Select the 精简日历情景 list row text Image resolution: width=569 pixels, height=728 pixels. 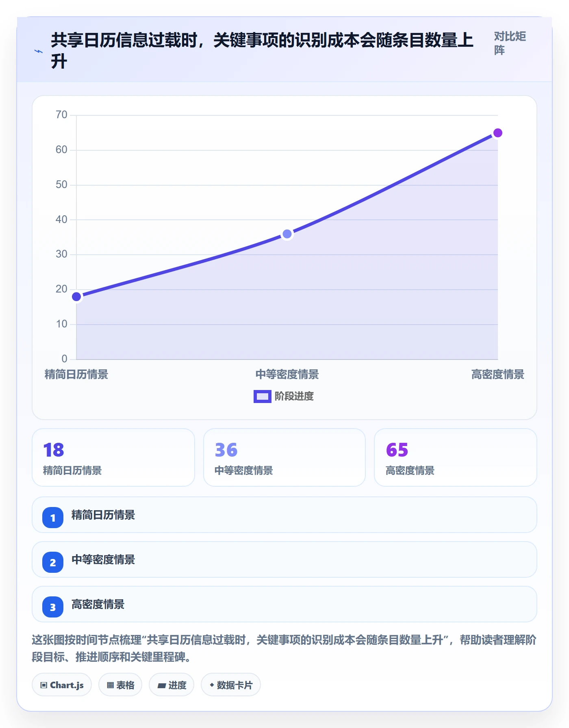103,515
